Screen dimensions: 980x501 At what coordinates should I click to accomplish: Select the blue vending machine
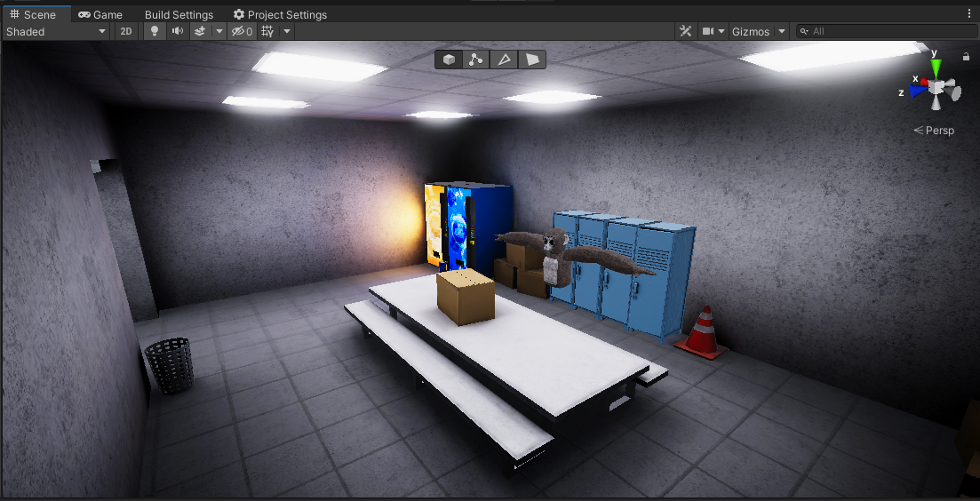(x=482, y=228)
